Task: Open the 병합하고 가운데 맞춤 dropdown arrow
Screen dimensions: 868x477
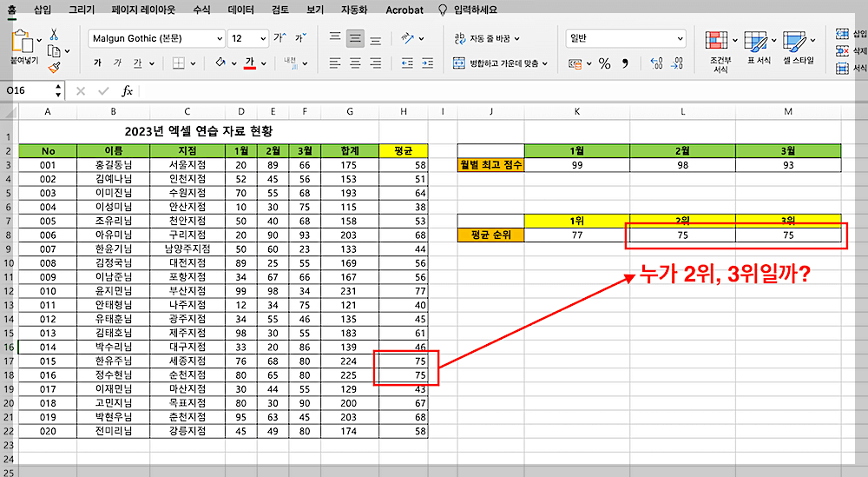Action: [x=545, y=63]
